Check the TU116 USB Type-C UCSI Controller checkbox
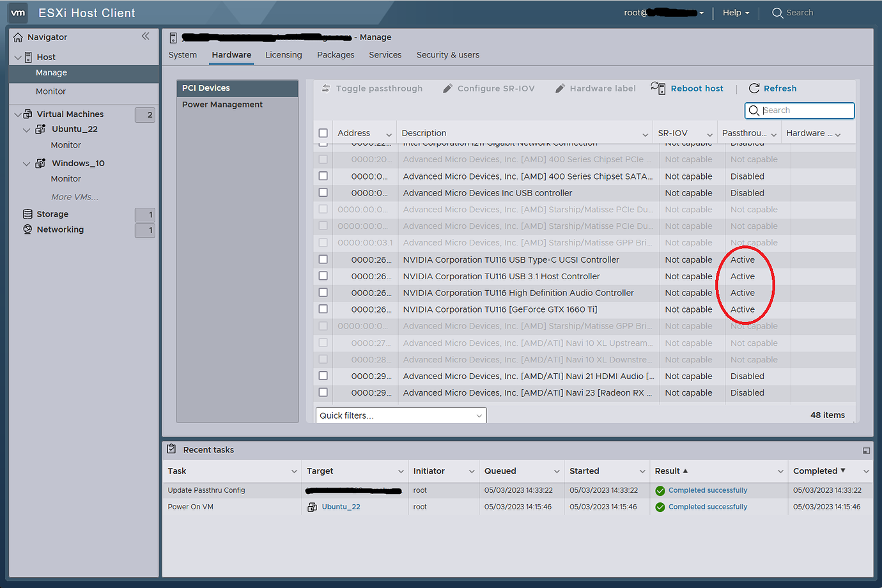This screenshot has width=882, height=588. coord(323,259)
